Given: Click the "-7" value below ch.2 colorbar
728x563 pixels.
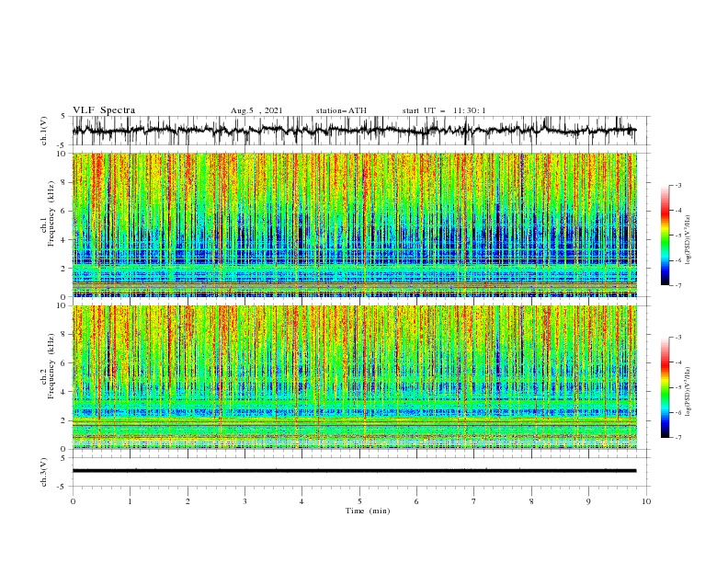Looking at the screenshot, I should coord(677,438).
